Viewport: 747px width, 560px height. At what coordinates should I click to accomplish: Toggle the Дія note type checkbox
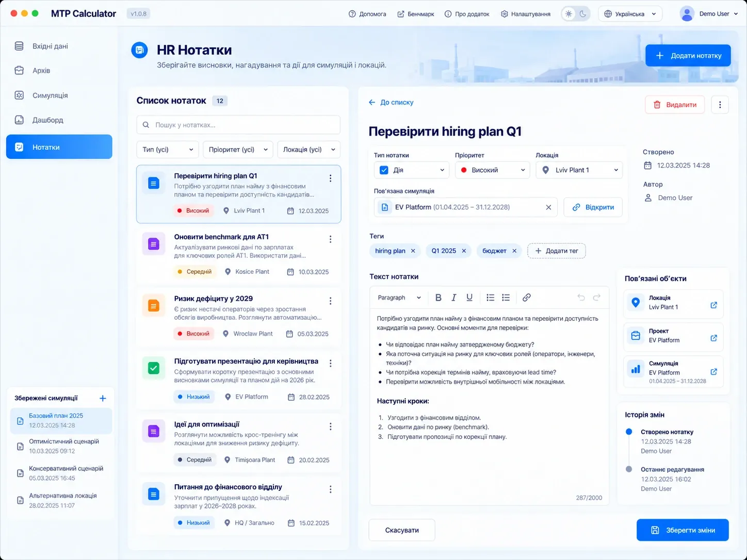(x=384, y=170)
